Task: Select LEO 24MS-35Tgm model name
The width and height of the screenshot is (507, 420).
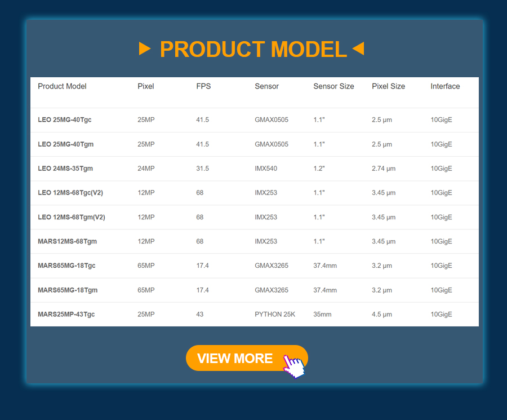Action: 65,168
